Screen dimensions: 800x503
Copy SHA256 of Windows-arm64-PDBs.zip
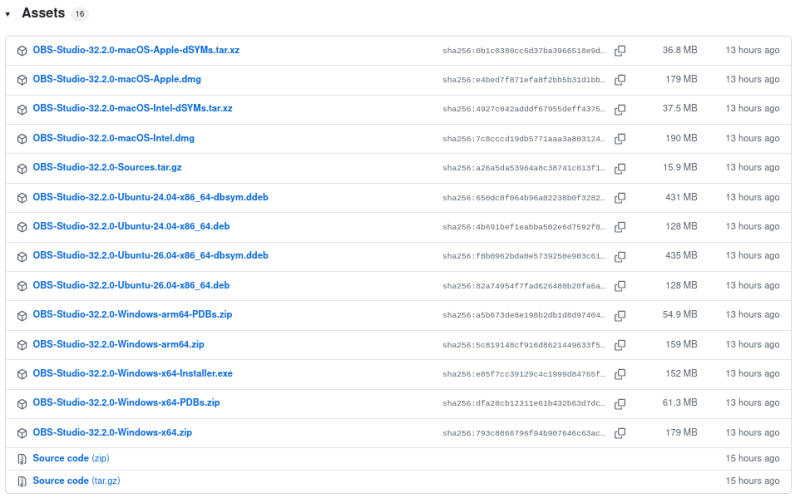pyautogui.click(x=620, y=315)
